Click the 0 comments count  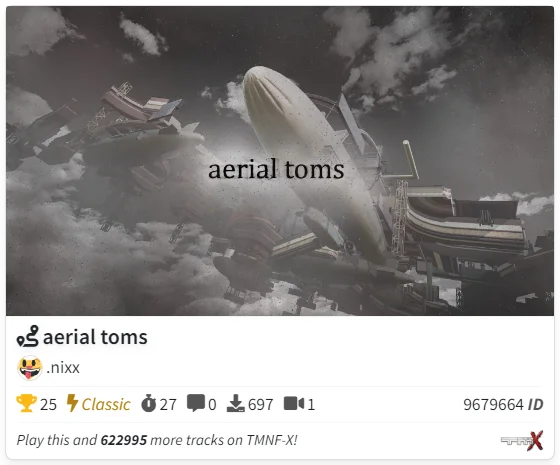tap(212, 405)
